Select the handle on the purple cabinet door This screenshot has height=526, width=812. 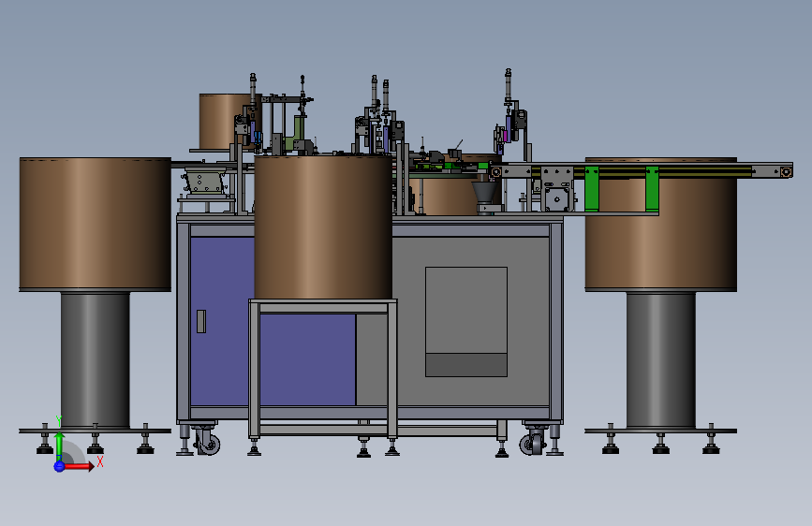[201, 321]
